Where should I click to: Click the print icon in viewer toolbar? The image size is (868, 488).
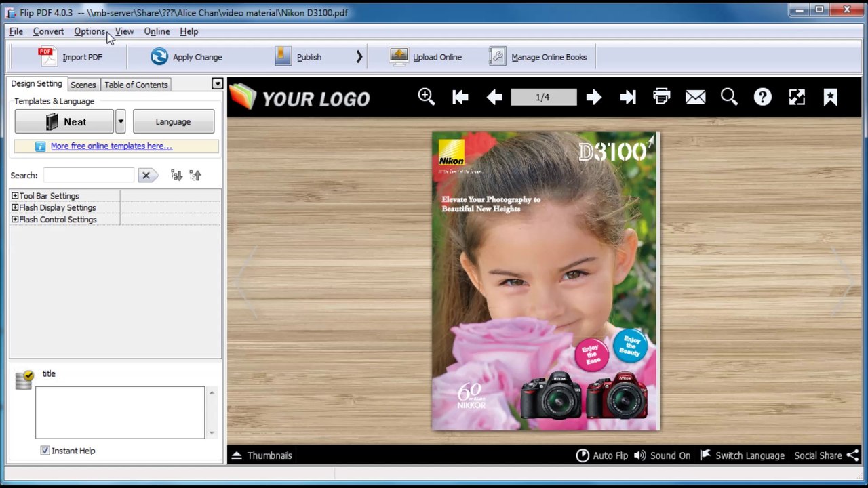(661, 97)
